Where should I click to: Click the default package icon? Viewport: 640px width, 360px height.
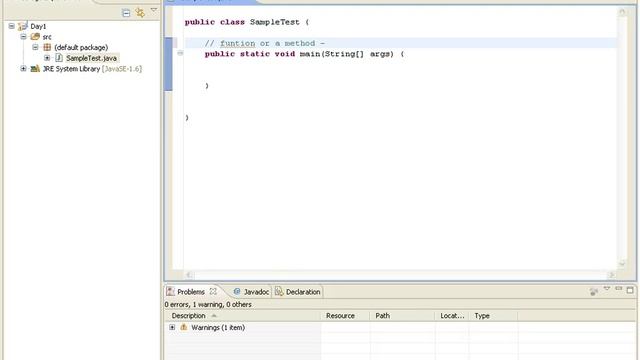[47, 47]
